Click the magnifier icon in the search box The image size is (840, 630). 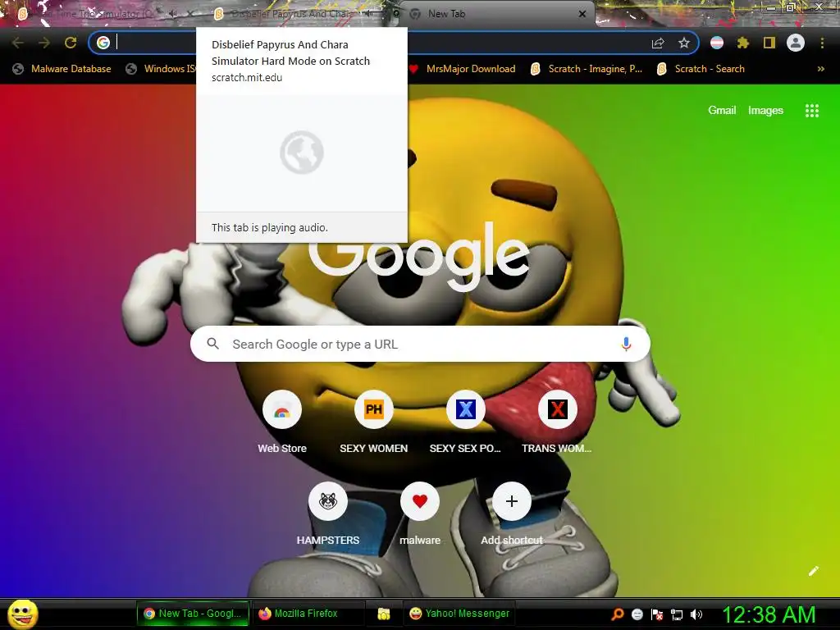pos(212,344)
